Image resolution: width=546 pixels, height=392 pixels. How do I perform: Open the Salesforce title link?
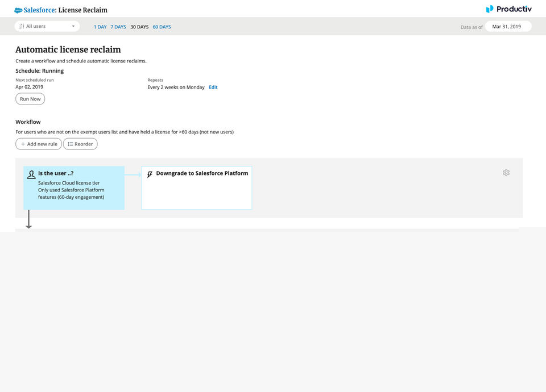click(x=39, y=10)
